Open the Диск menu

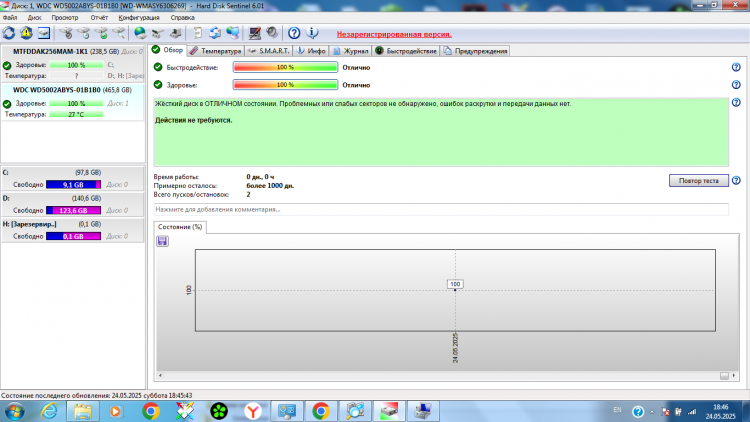click(x=34, y=18)
